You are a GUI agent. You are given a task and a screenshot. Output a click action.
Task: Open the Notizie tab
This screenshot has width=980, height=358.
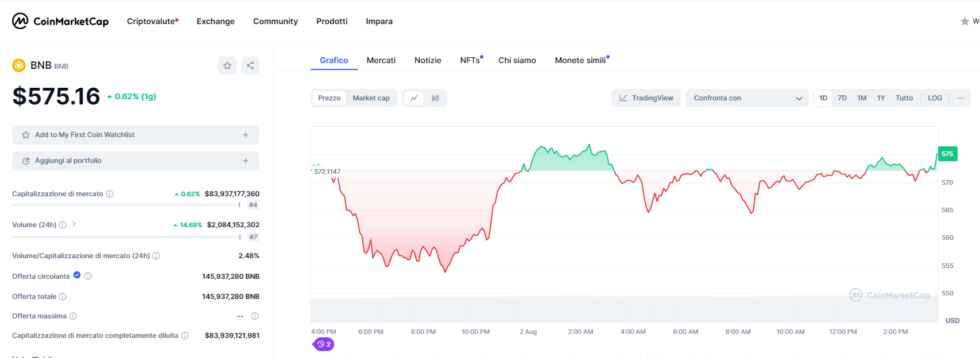coord(428,60)
